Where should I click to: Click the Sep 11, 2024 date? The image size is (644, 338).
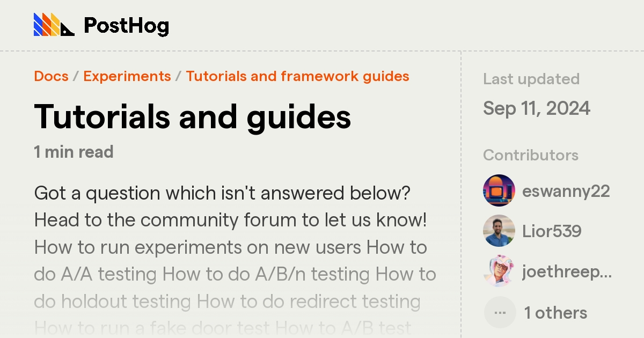coord(537,108)
